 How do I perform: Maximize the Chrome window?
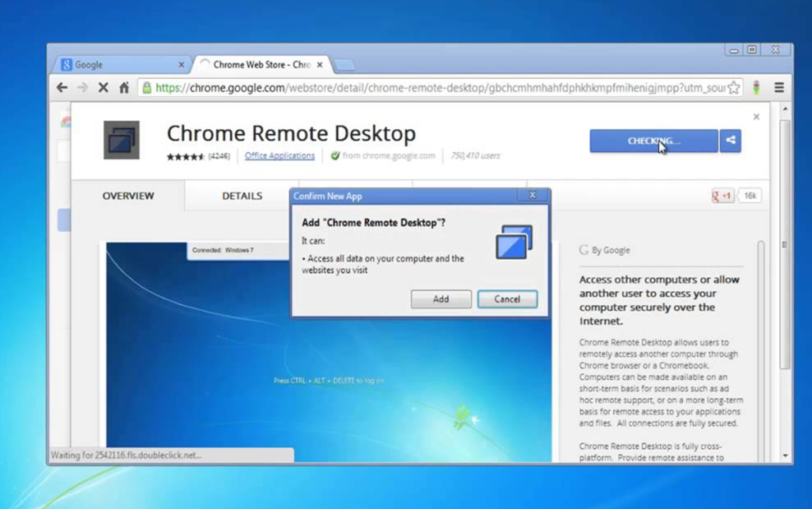(752, 50)
